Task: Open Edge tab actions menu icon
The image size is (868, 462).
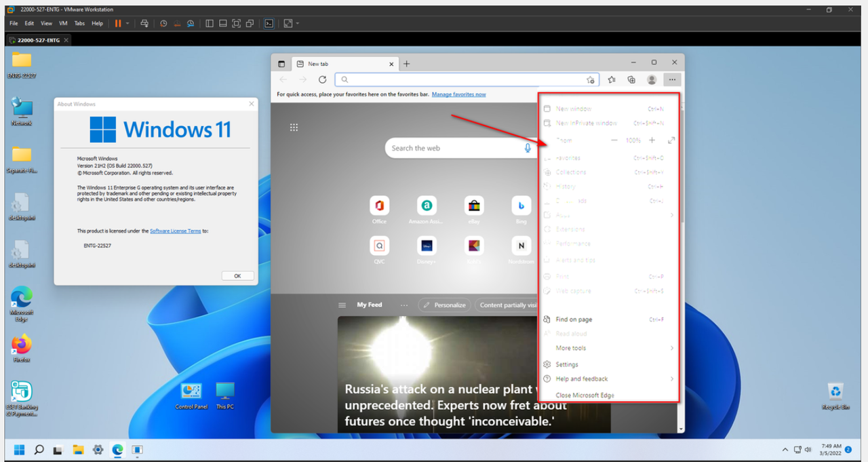Action: (x=281, y=64)
